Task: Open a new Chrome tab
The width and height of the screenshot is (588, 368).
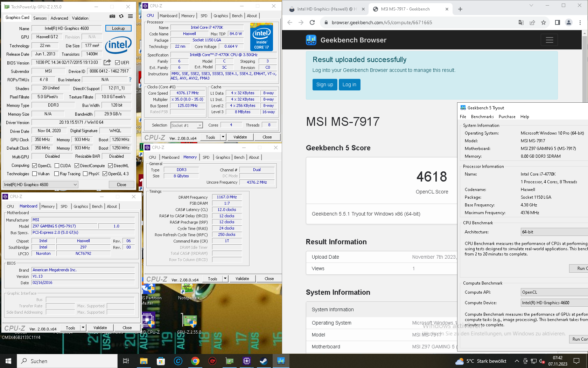Action: 460,9
